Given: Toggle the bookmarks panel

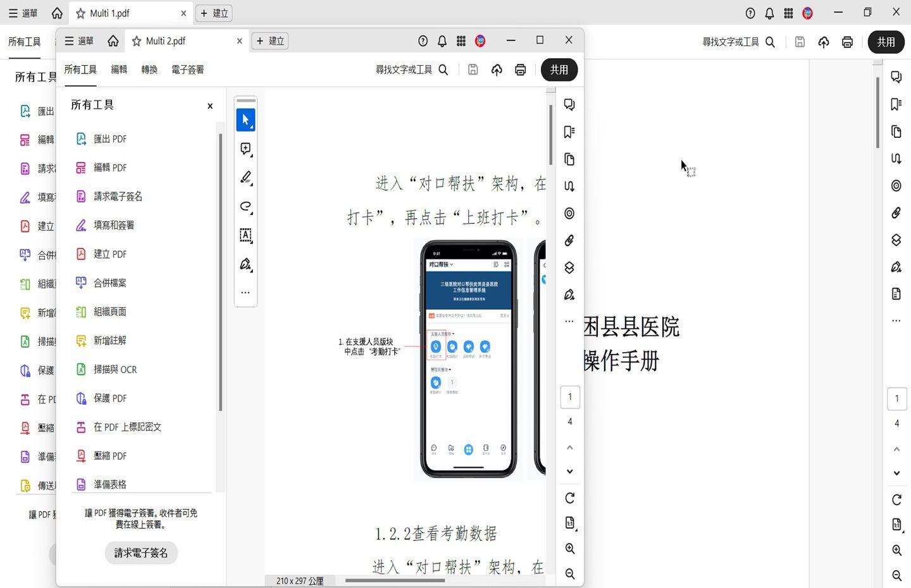Looking at the screenshot, I should point(569,132).
